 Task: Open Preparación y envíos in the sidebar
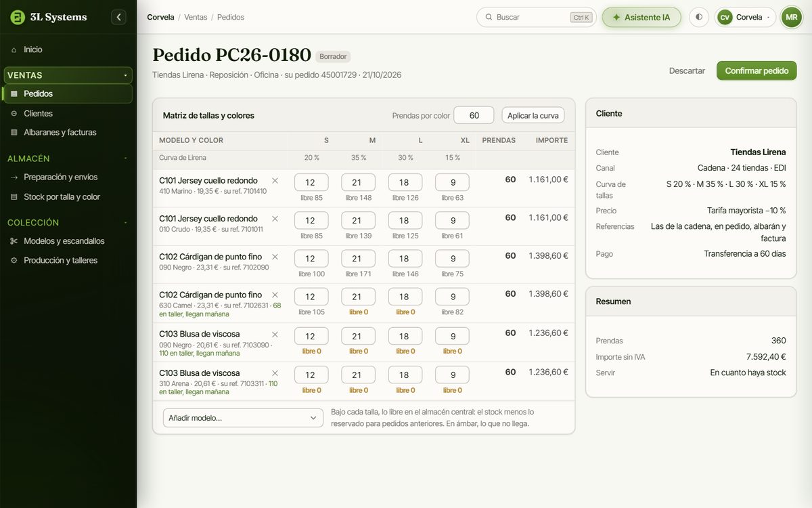click(68, 177)
